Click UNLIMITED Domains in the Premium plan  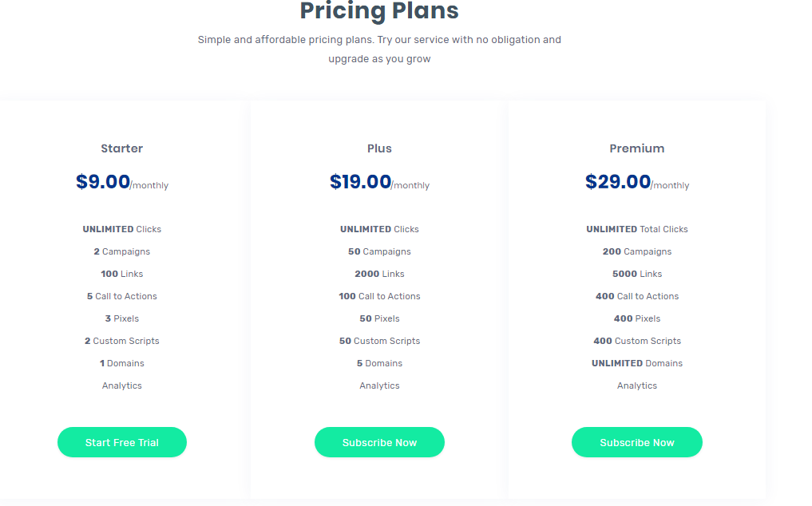[636, 363]
